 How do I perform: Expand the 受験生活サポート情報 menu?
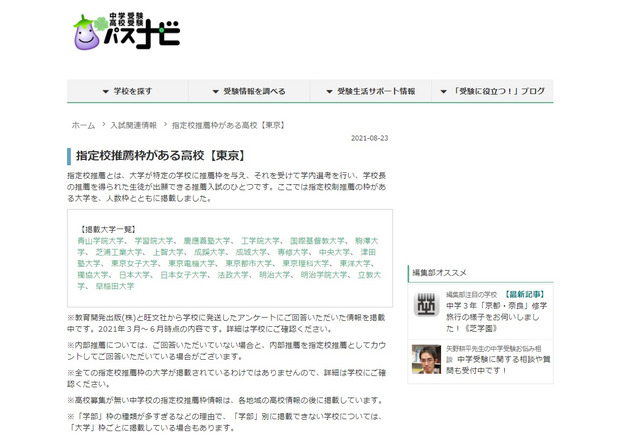(x=371, y=91)
